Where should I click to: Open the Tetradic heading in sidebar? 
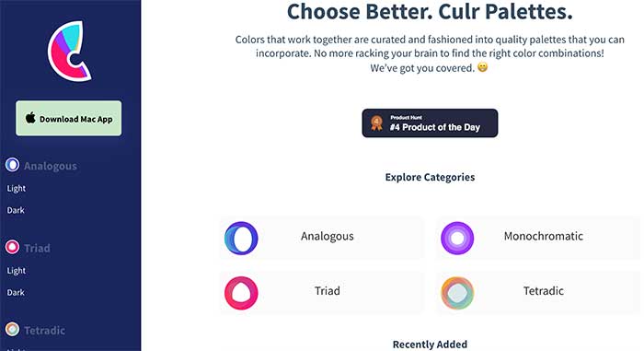(x=44, y=331)
